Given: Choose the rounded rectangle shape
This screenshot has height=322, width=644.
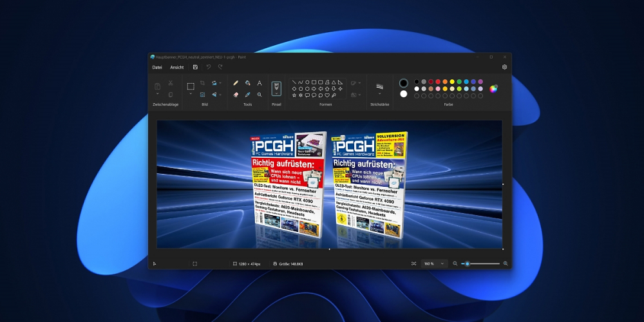Looking at the screenshot, I should click(320, 82).
